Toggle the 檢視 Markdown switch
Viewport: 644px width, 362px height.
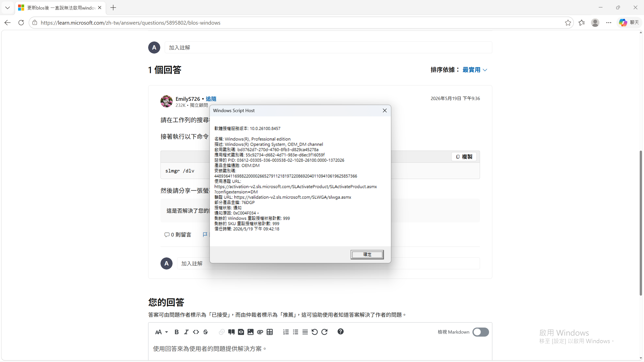pyautogui.click(x=480, y=332)
